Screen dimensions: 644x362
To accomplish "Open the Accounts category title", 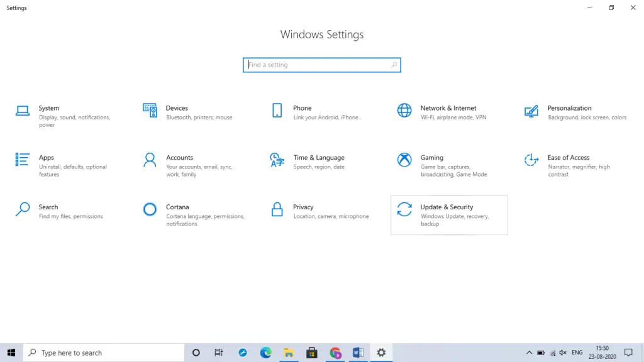I will point(179,158).
